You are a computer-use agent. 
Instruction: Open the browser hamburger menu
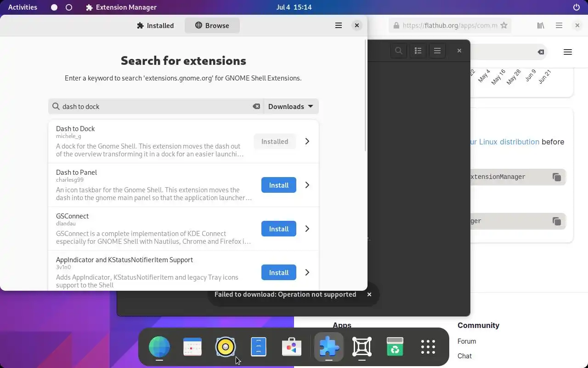pos(559,26)
